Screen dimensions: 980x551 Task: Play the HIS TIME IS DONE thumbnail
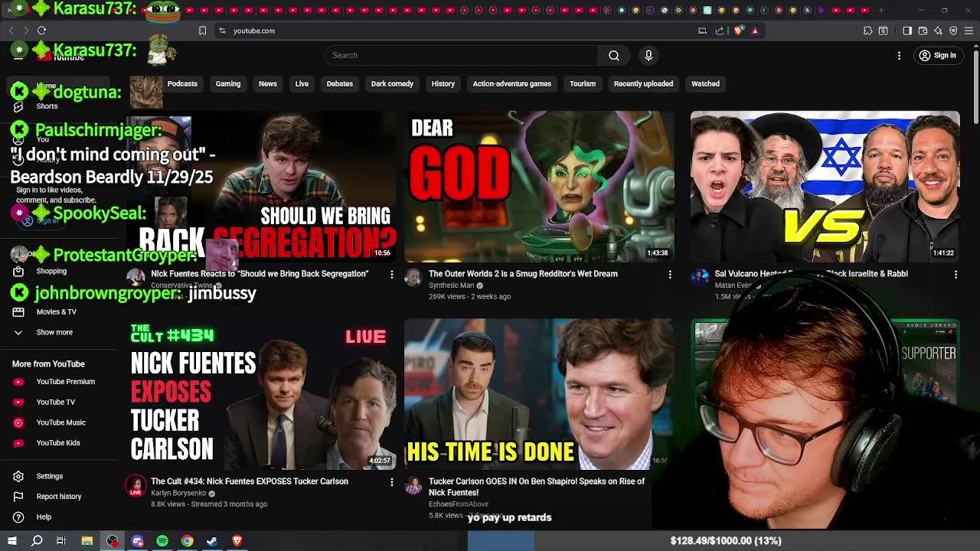[x=539, y=394]
